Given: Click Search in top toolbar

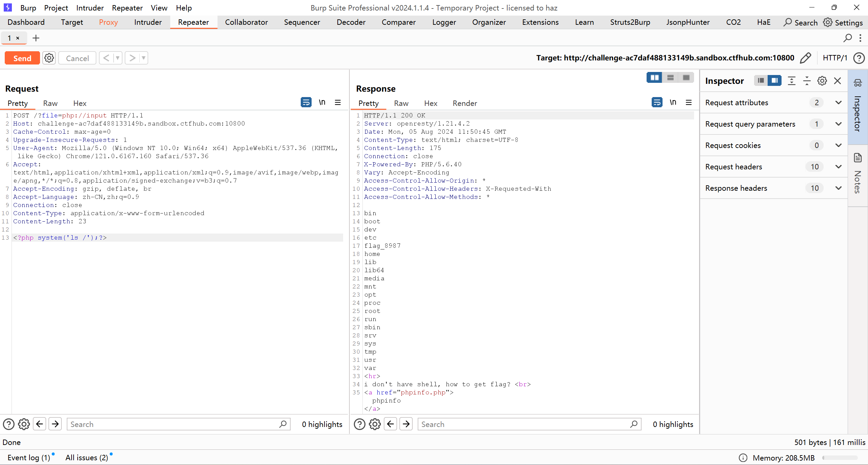Looking at the screenshot, I should click(801, 22).
